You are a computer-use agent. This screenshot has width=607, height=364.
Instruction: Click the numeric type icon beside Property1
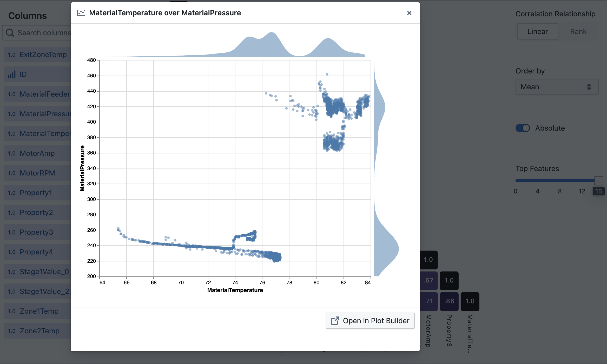(11, 193)
